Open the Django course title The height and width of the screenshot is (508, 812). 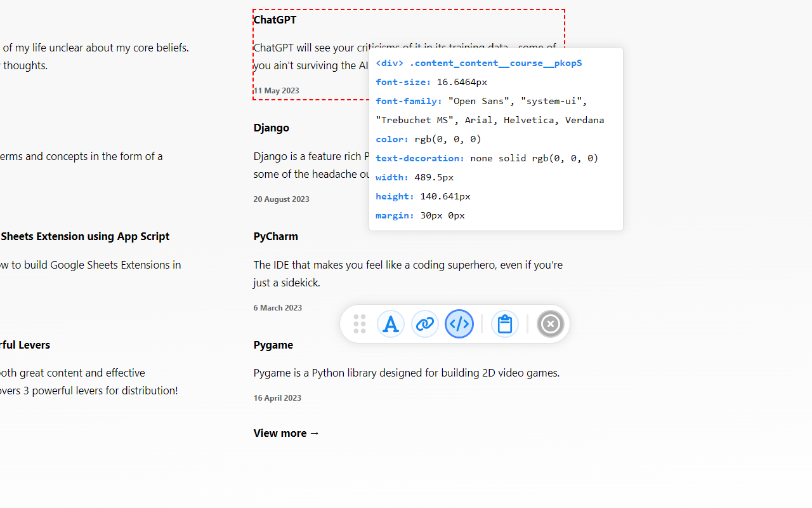(271, 128)
